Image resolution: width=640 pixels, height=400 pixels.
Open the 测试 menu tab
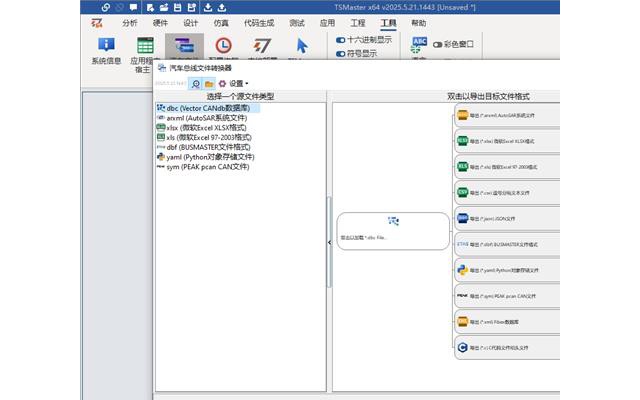point(297,23)
